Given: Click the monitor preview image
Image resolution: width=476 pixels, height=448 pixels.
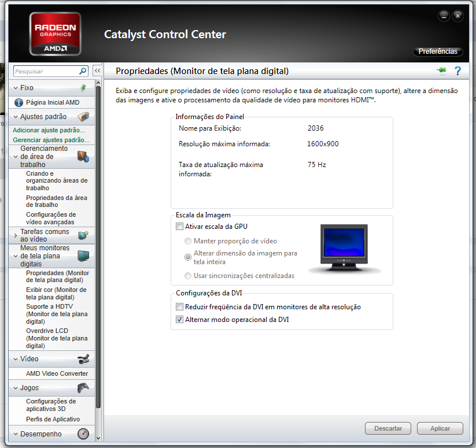Looking at the screenshot, I should (x=344, y=248).
